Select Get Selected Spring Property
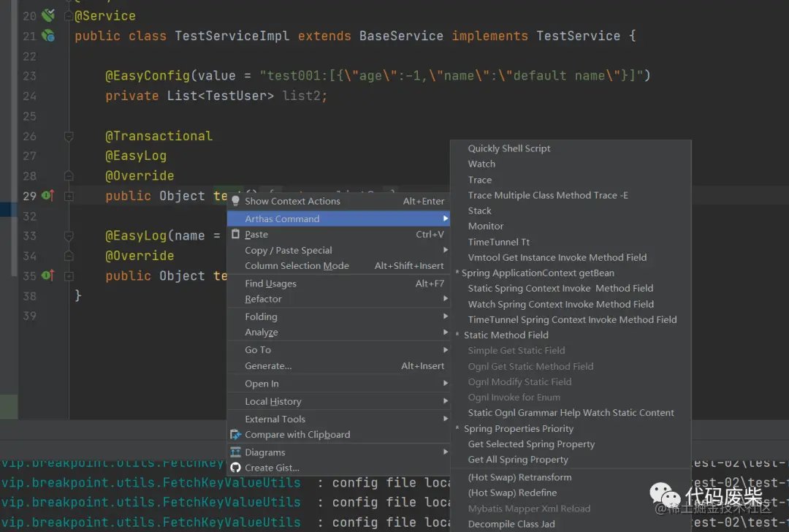 coord(571,444)
